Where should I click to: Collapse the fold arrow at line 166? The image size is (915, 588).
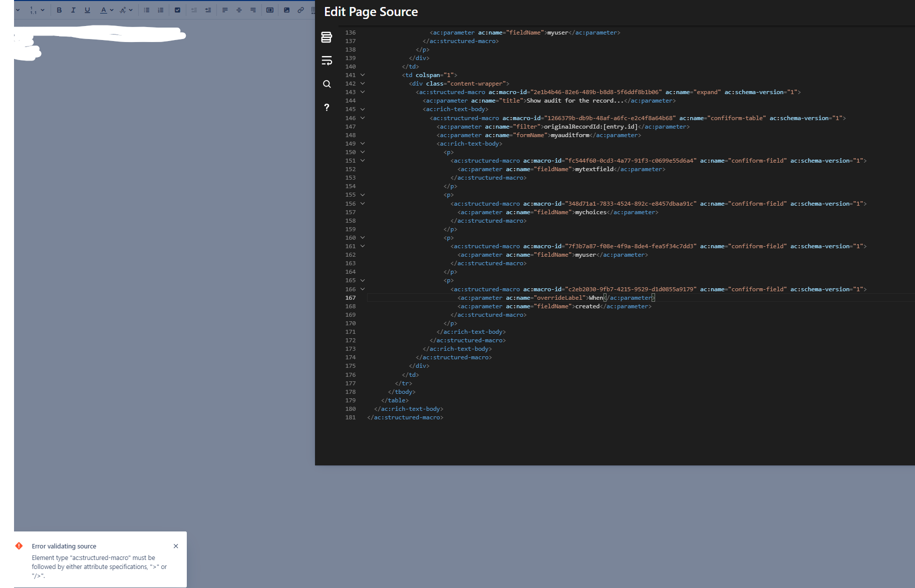click(x=363, y=289)
